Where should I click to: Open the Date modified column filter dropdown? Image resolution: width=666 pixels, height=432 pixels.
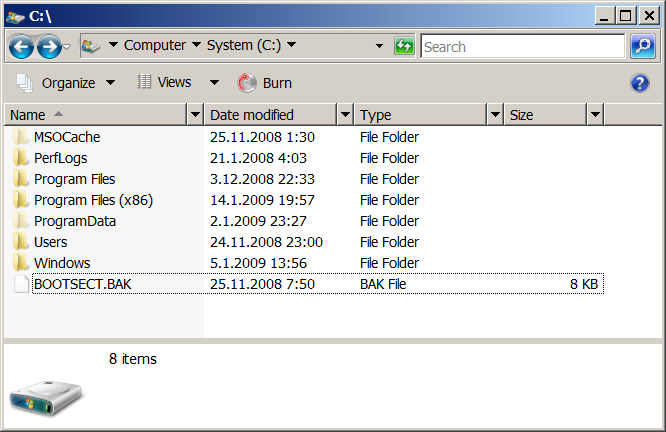345,115
